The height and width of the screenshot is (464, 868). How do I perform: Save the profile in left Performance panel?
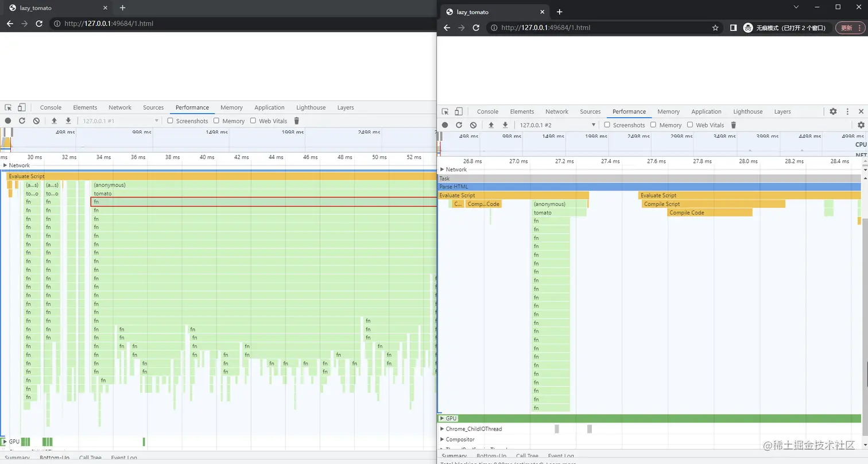coord(68,121)
